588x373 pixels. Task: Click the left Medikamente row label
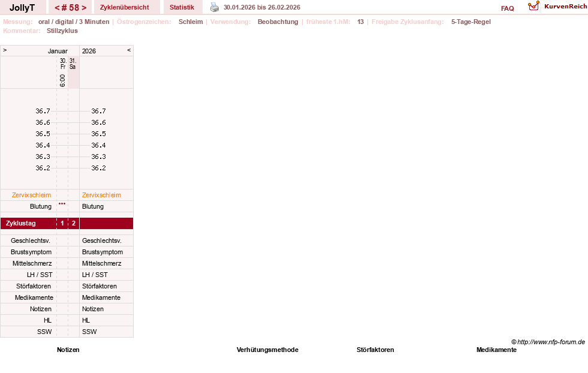pyautogui.click(x=34, y=297)
